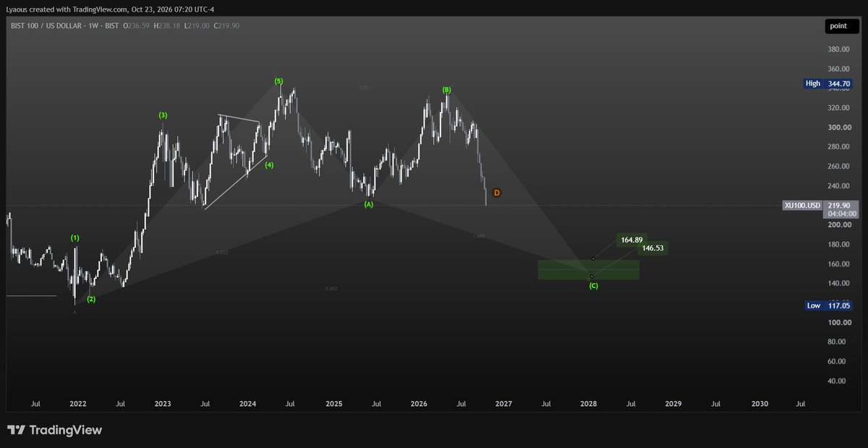Click the High 344.70 price label
The image size is (868, 448).
[827, 83]
